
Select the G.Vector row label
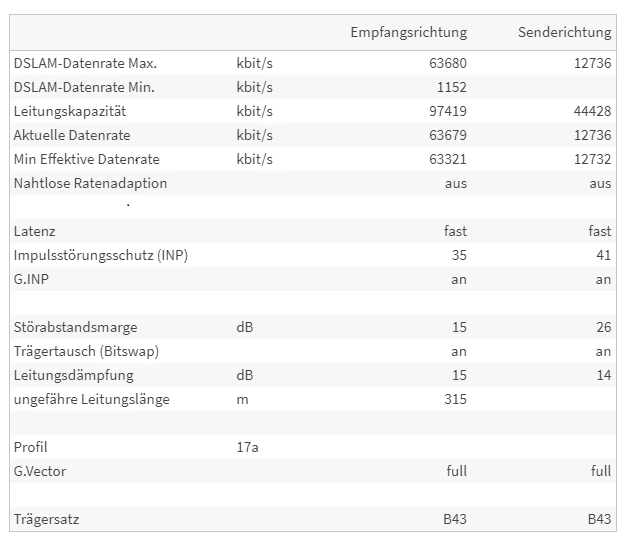(x=40, y=471)
